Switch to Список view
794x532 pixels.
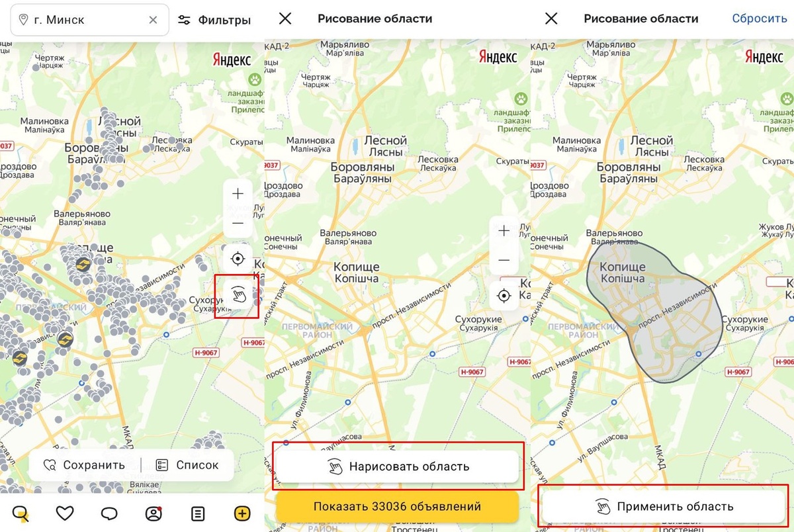click(187, 465)
